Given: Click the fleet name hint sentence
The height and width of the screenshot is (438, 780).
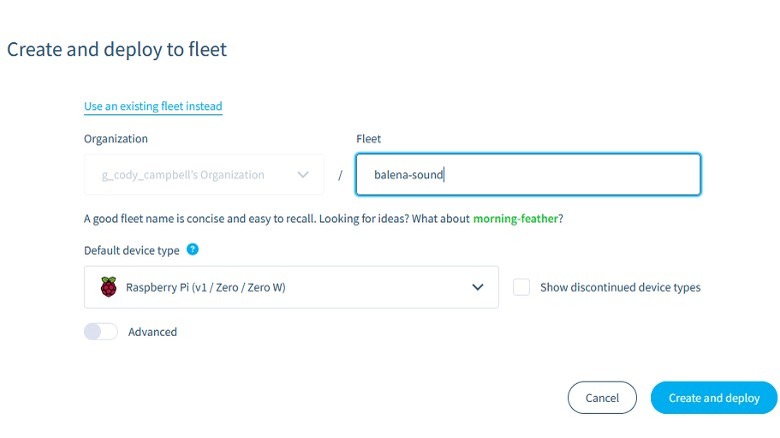Looking at the screenshot, I should click(x=270, y=219).
